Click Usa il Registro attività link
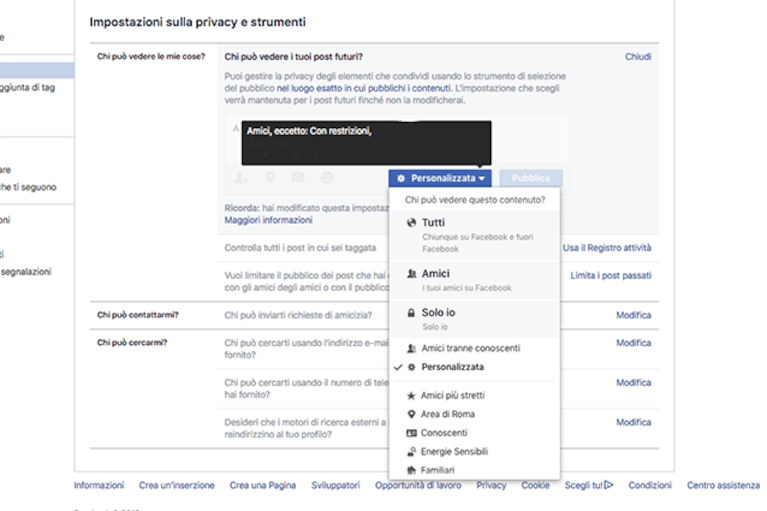The height and width of the screenshot is (511, 767). click(607, 248)
